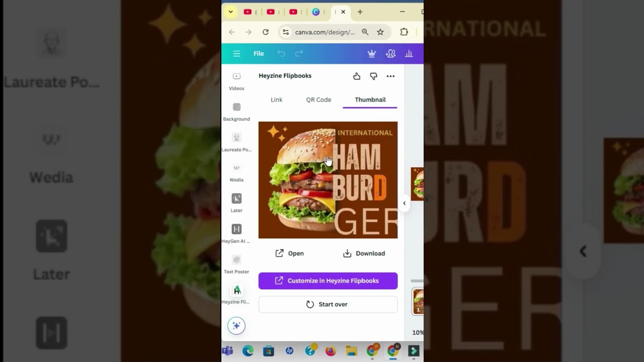644x362 pixels.
Task: Open the Background sidebar item
Action: pos(236,112)
